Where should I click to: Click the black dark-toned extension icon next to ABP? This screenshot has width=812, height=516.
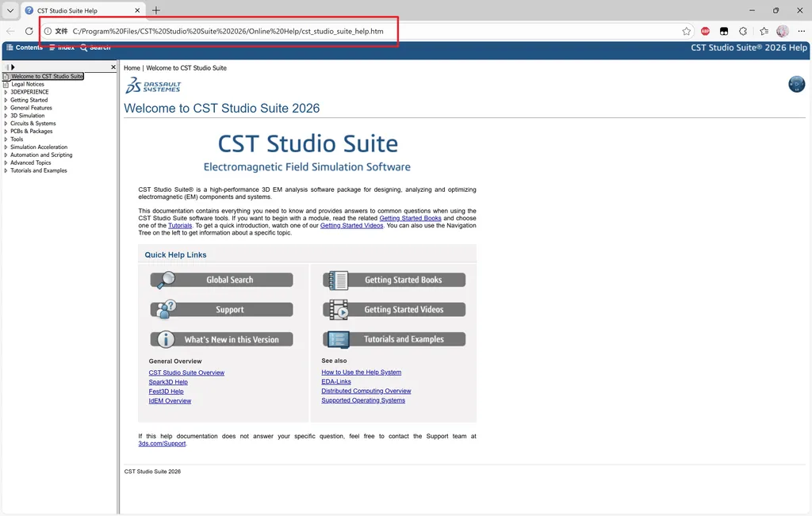click(x=724, y=31)
